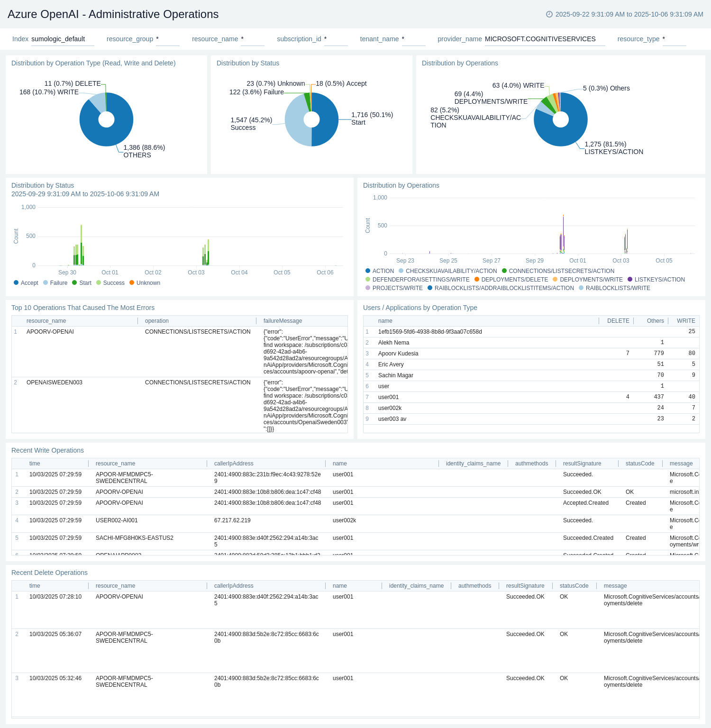
Task: Select the Apoorv Kudesia row in Users table
Action: pyautogui.click(x=398, y=354)
